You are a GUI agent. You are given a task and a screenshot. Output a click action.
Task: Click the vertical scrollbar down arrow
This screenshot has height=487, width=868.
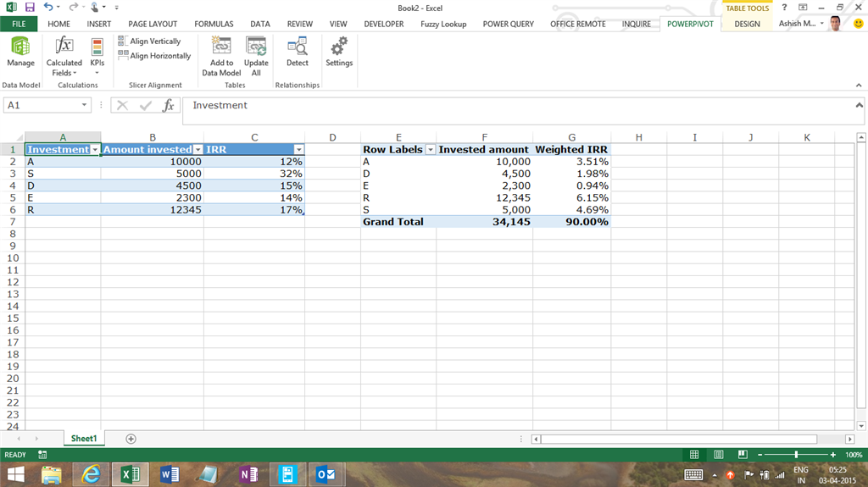click(861, 425)
